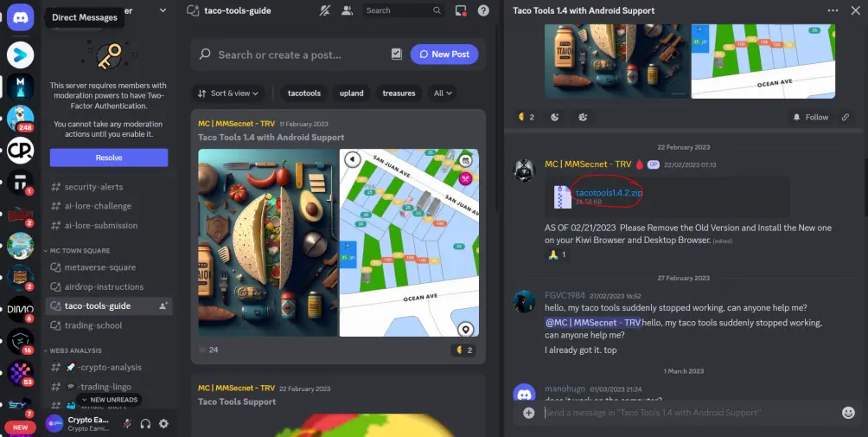868x437 pixels.
Task: Open the Taco Tools 1.4 with Android Support post
Action: pyautogui.click(x=271, y=138)
